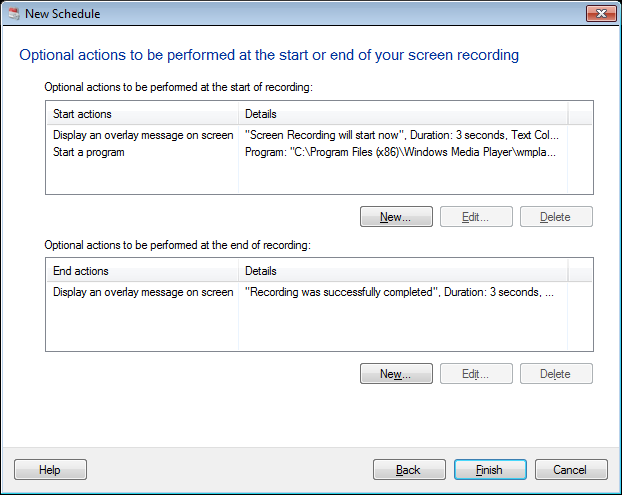
Task: Click Delete button under start actions list
Action: [x=556, y=217]
